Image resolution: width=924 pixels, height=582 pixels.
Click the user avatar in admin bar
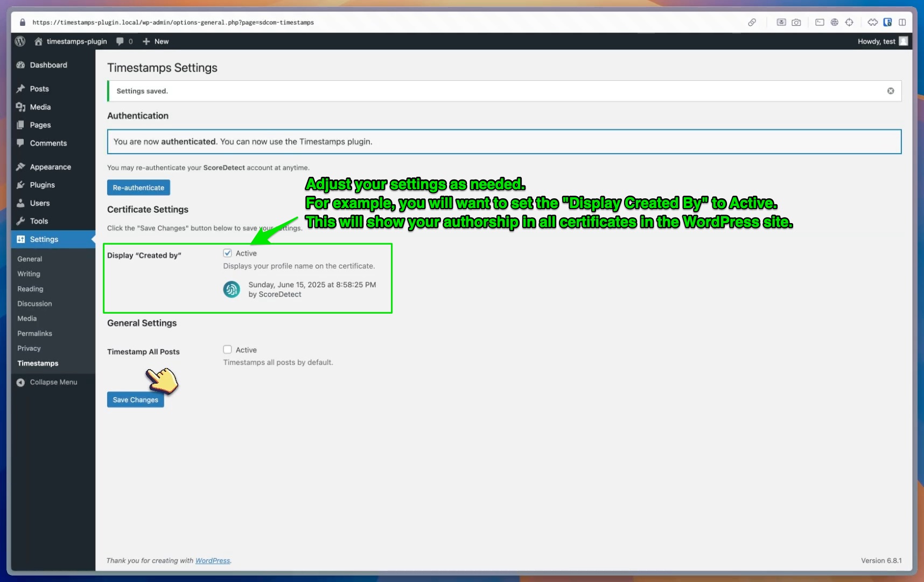coord(904,41)
